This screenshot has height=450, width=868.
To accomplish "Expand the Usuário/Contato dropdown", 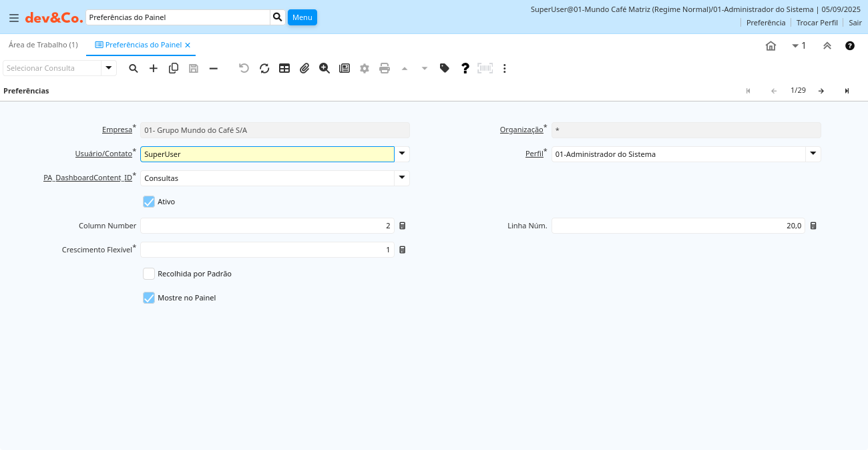I will [x=402, y=154].
